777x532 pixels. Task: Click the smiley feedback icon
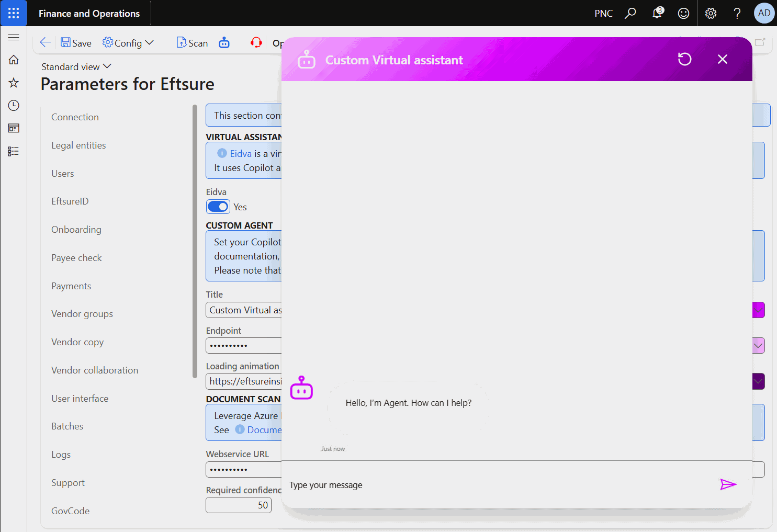(x=683, y=13)
